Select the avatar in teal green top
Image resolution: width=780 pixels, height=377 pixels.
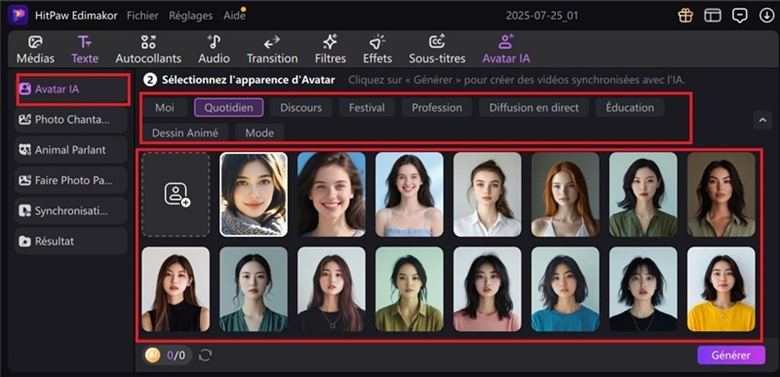[x=254, y=289]
